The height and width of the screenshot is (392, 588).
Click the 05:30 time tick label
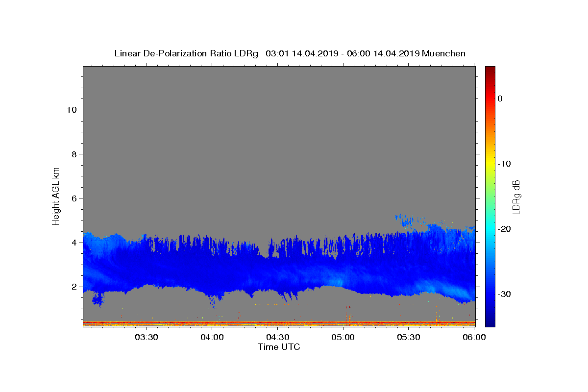(x=409, y=337)
